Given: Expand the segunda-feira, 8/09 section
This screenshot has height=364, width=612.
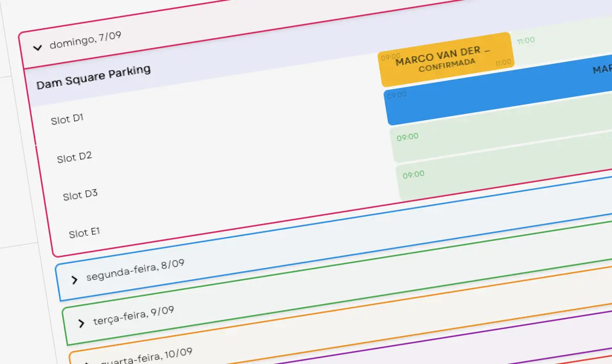Looking at the screenshot, I should pos(74,280).
